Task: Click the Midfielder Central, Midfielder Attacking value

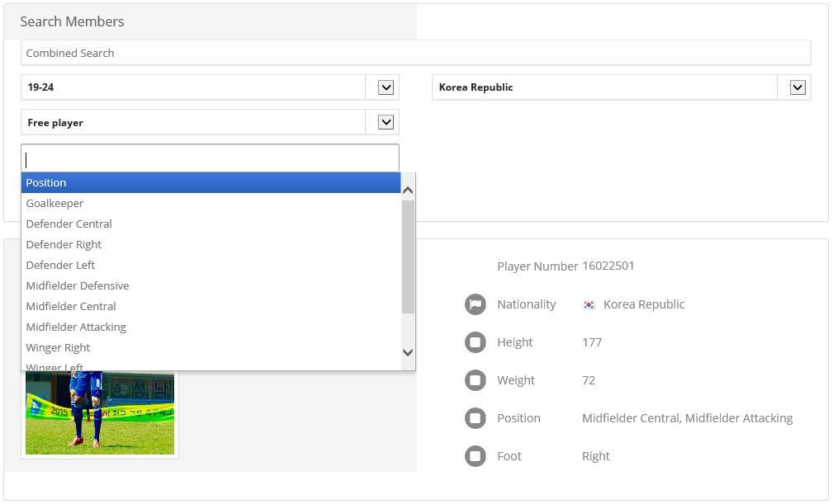Action: [x=688, y=418]
